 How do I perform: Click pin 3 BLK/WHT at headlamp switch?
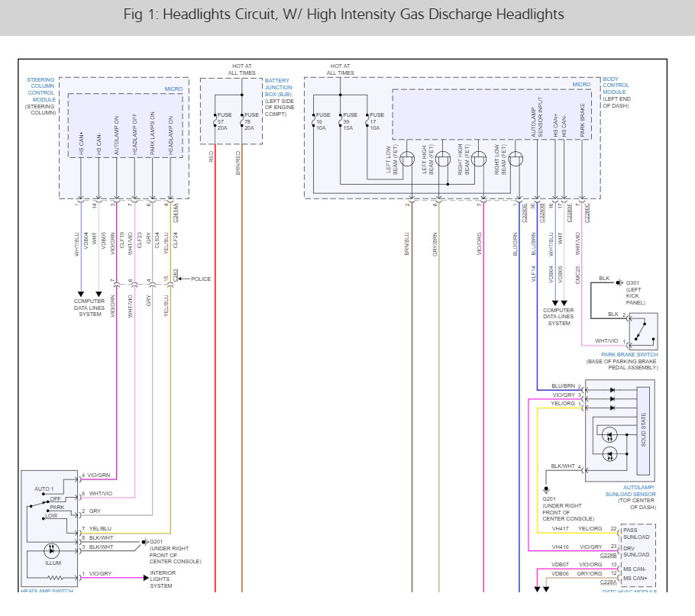[98, 547]
